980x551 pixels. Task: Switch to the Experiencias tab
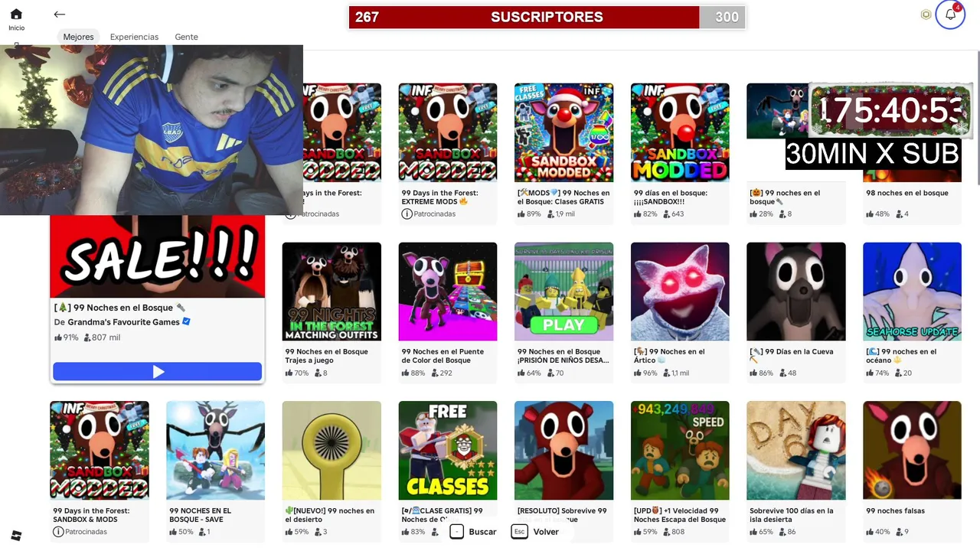[x=134, y=37]
